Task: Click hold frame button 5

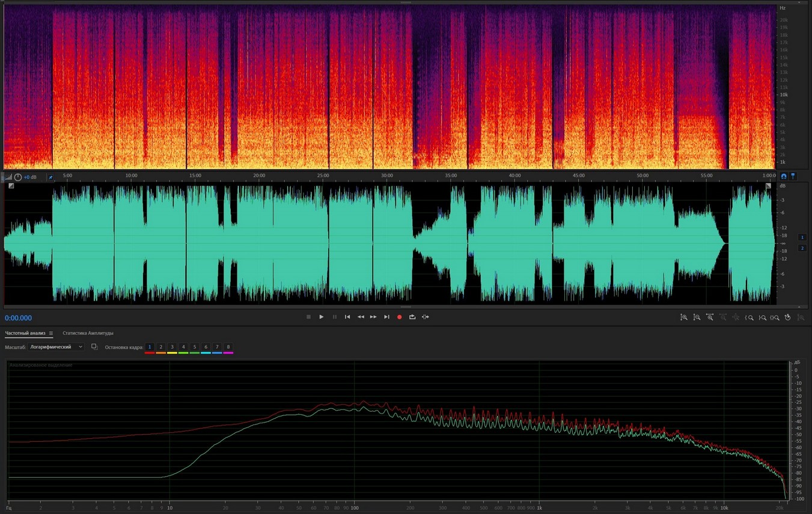Action: tap(195, 347)
